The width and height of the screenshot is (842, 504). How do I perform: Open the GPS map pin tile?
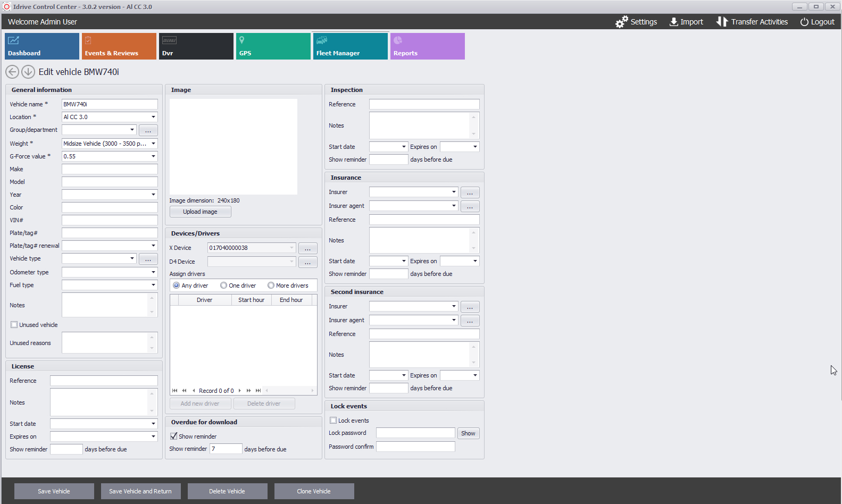273,46
